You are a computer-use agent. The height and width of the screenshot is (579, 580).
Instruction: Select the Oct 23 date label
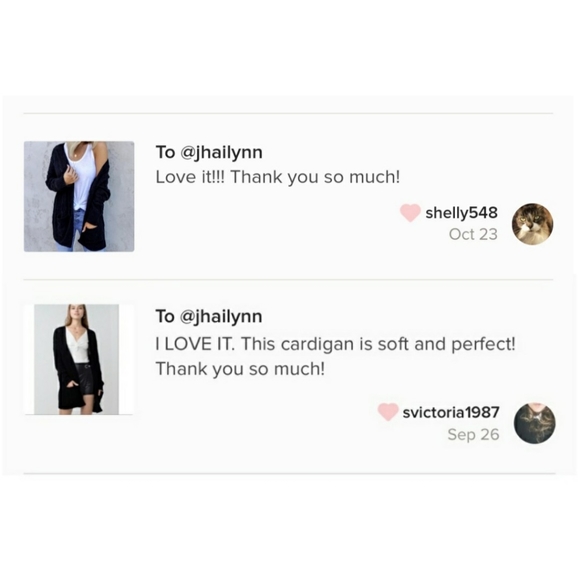pyautogui.click(x=473, y=234)
